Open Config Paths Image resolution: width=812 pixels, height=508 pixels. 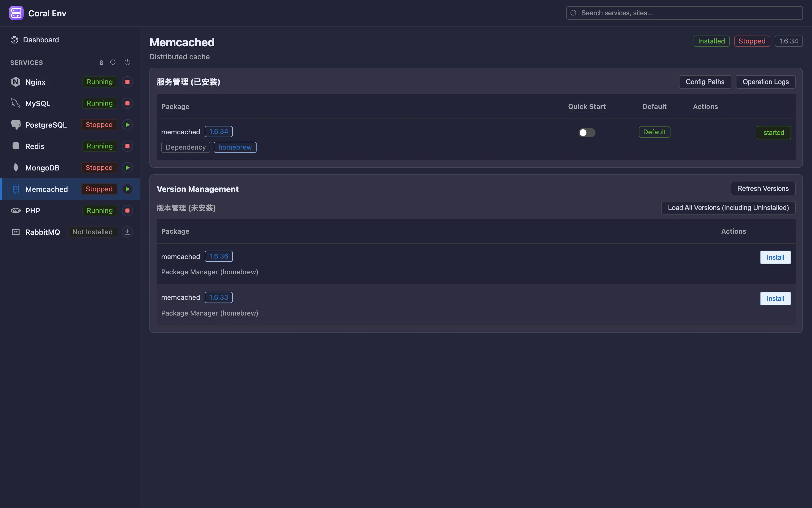click(x=705, y=82)
